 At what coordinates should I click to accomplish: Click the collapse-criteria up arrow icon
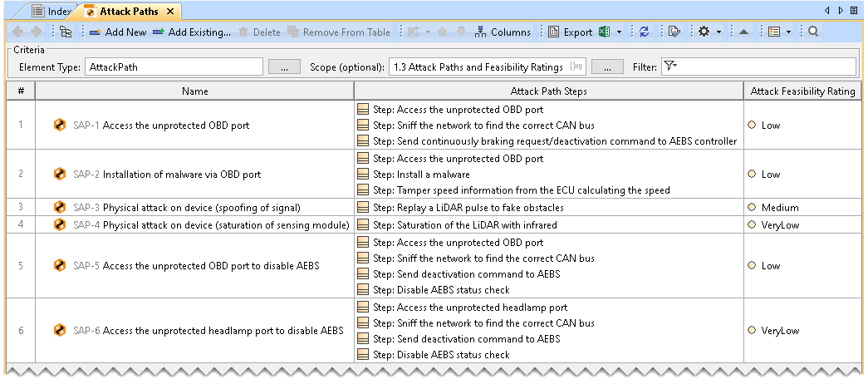[x=744, y=32]
